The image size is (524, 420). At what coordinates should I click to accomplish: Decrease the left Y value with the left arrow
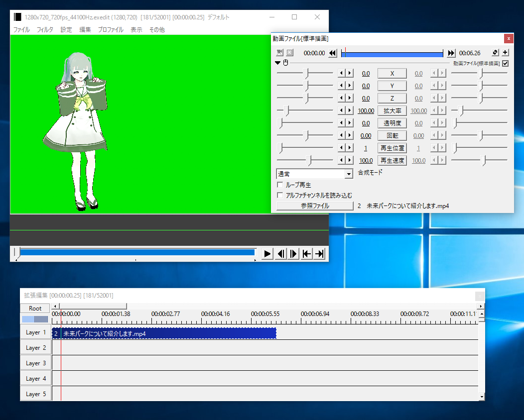click(x=341, y=86)
